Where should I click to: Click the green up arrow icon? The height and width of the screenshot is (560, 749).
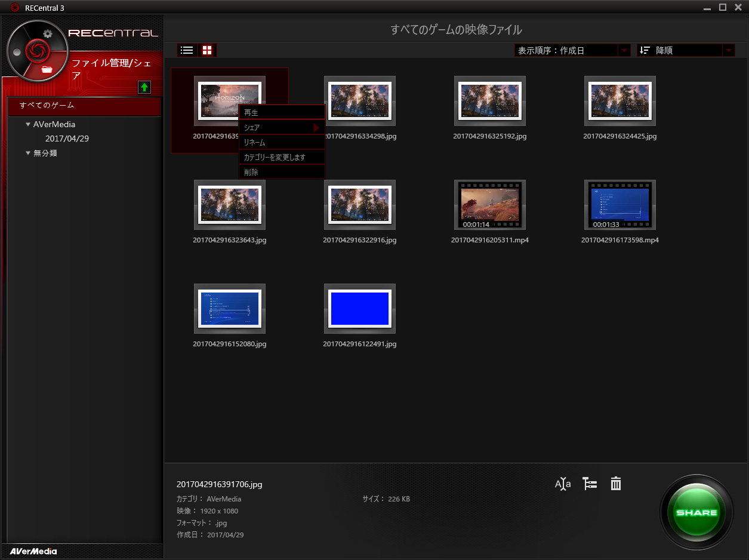pyautogui.click(x=144, y=87)
